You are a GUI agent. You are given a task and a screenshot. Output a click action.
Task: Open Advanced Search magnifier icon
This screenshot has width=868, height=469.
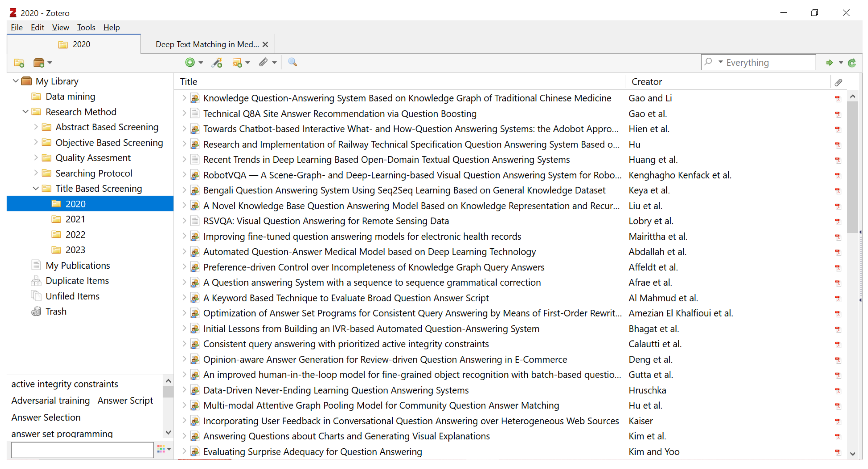click(x=292, y=62)
